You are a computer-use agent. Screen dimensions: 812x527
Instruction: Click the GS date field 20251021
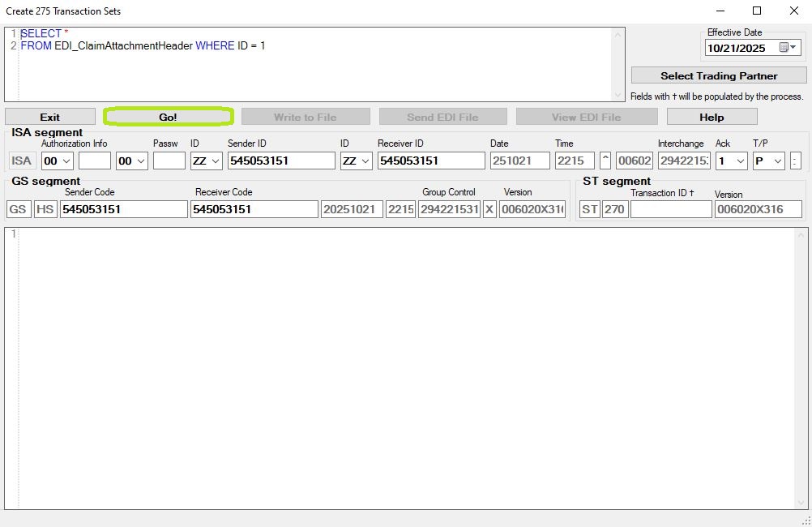click(x=352, y=209)
